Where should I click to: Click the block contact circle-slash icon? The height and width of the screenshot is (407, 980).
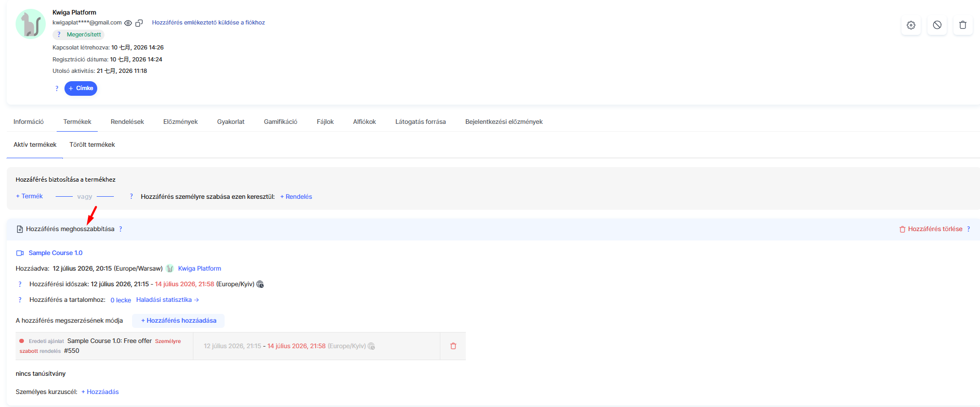[937, 25]
